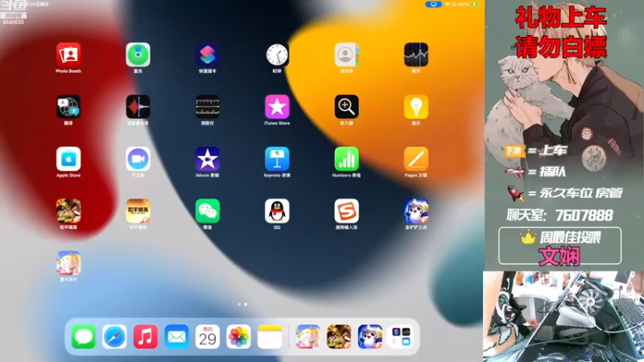Launch Safari from the dock
The height and width of the screenshot is (362, 644).
pos(114,336)
